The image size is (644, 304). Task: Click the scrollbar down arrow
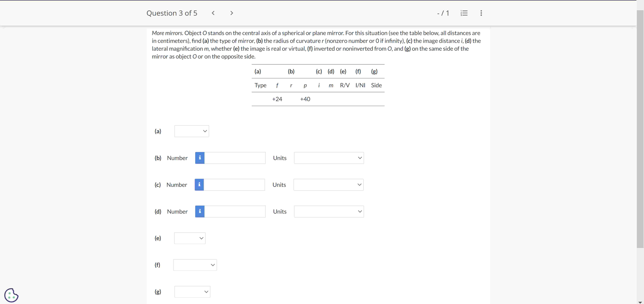(640, 302)
